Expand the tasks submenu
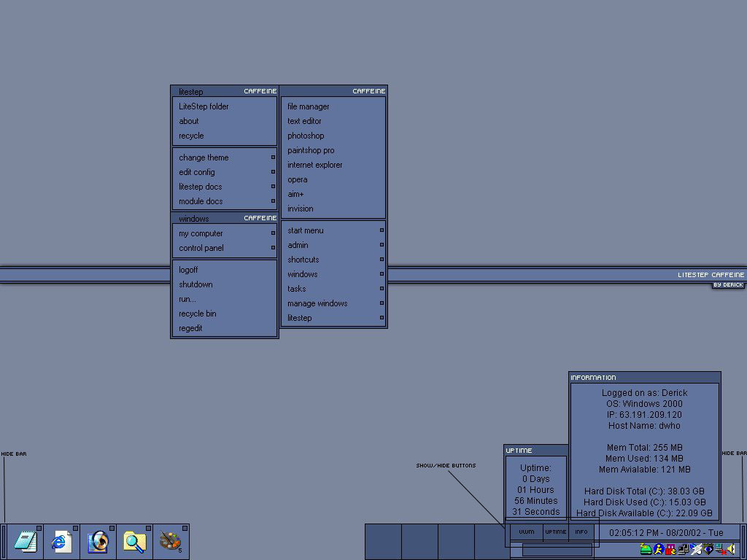This screenshot has height=560, width=747. coord(333,289)
